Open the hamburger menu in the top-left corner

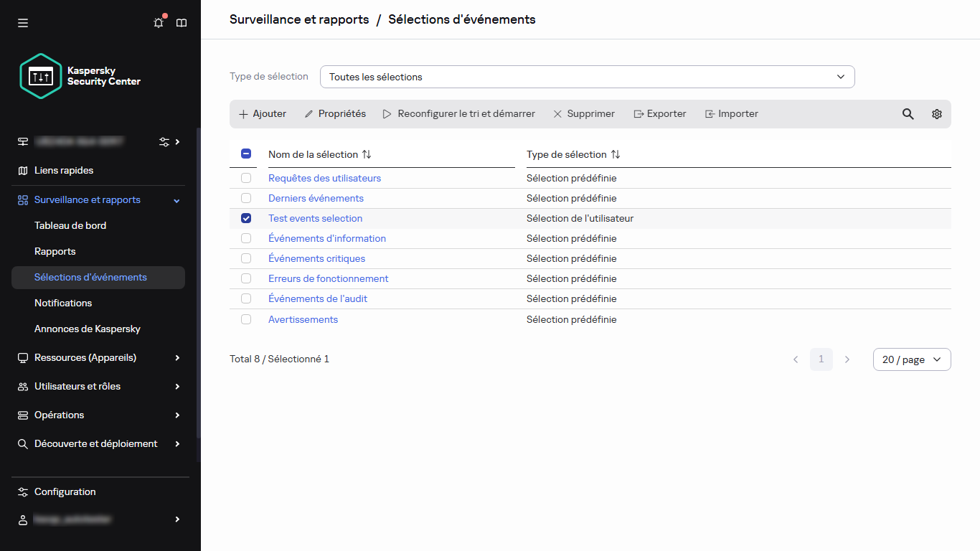tap(22, 22)
